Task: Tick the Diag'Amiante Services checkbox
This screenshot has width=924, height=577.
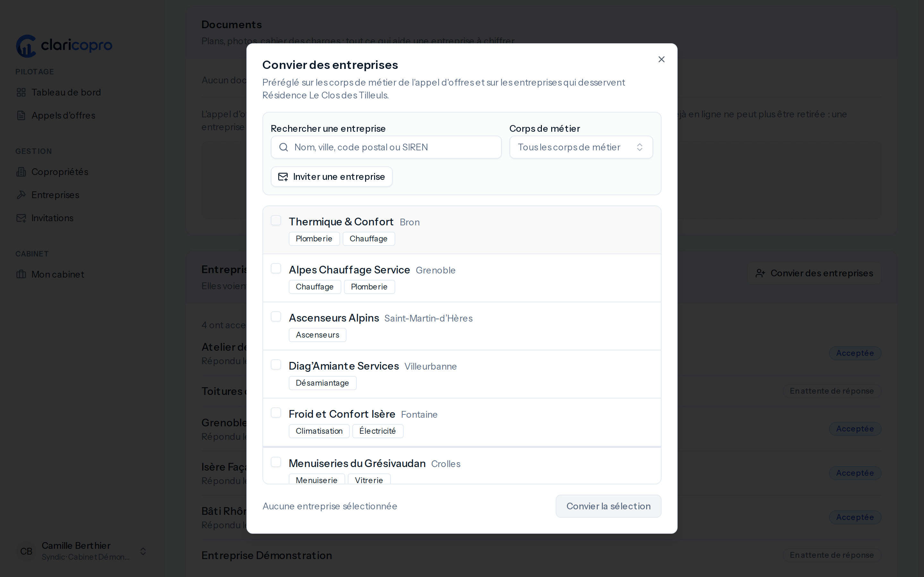Action: point(276,365)
